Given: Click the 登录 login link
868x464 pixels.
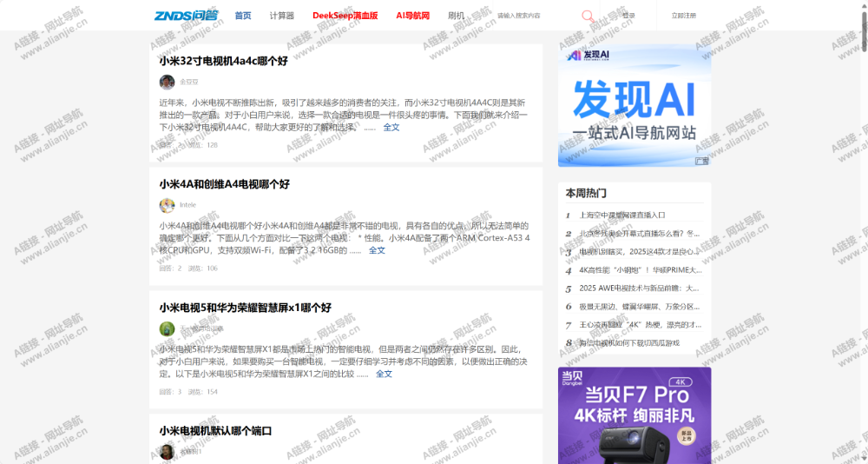Looking at the screenshot, I should pyautogui.click(x=628, y=16).
